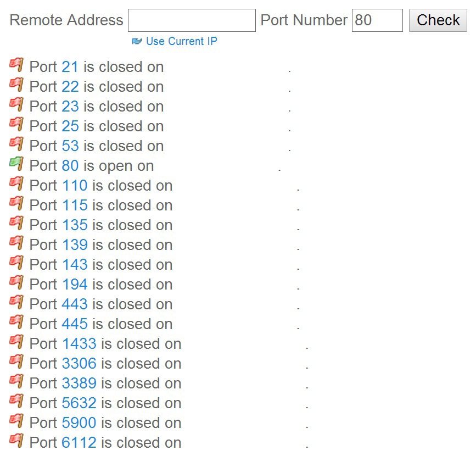476x456 pixels.
Task: Focus the Remote Address input field
Action: coord(192,20)
